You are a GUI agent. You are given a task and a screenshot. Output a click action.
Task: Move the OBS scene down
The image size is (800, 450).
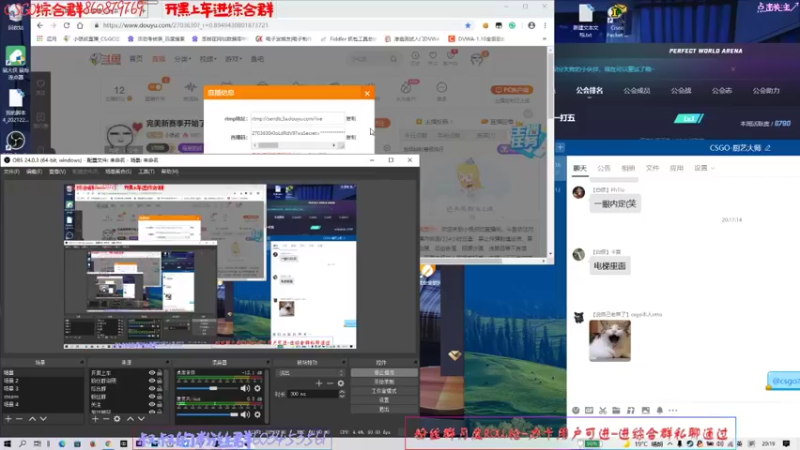[43, 419]
